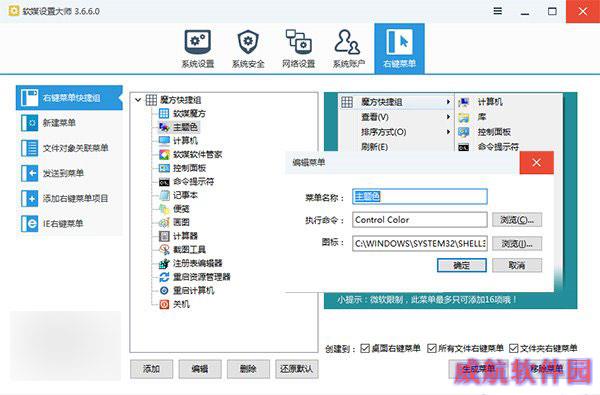This screenshot has width=600, height=395.
Task: Select the 主题色 tree row text
Action: (x=186, y=127)
